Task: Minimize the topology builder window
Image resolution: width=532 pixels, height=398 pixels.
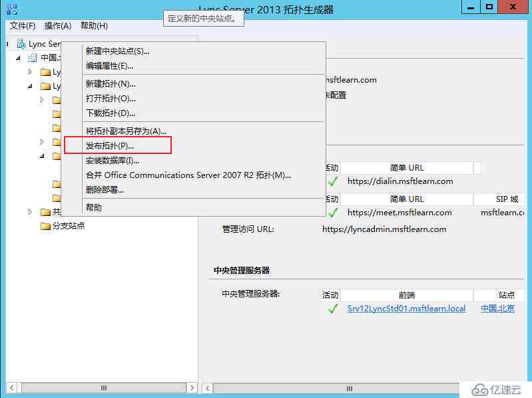Action: (x=471, y=7)
